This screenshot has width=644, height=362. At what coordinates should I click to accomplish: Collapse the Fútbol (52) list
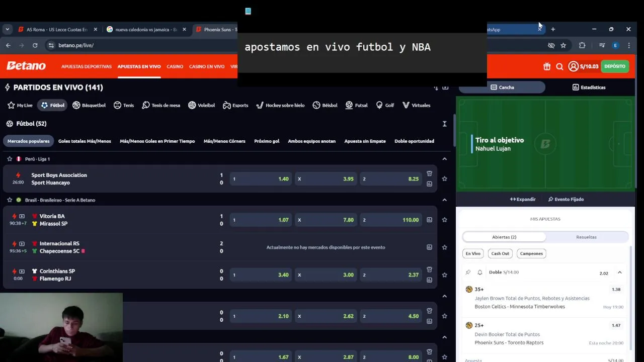pos(444,124)
